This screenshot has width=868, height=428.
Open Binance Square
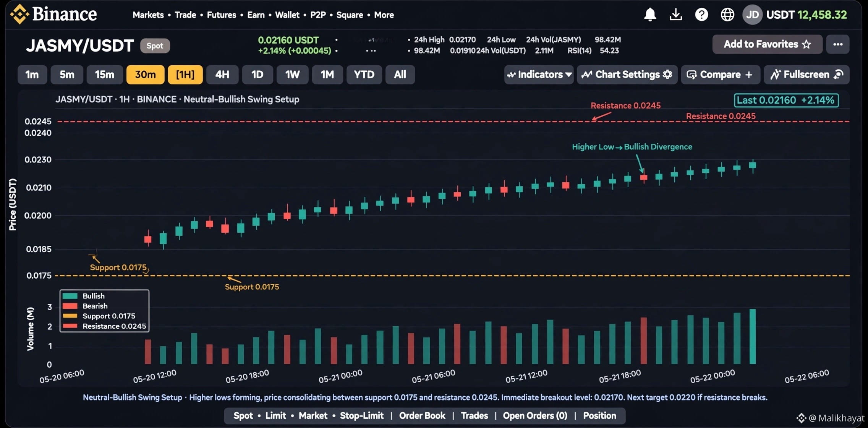[350, 15]
